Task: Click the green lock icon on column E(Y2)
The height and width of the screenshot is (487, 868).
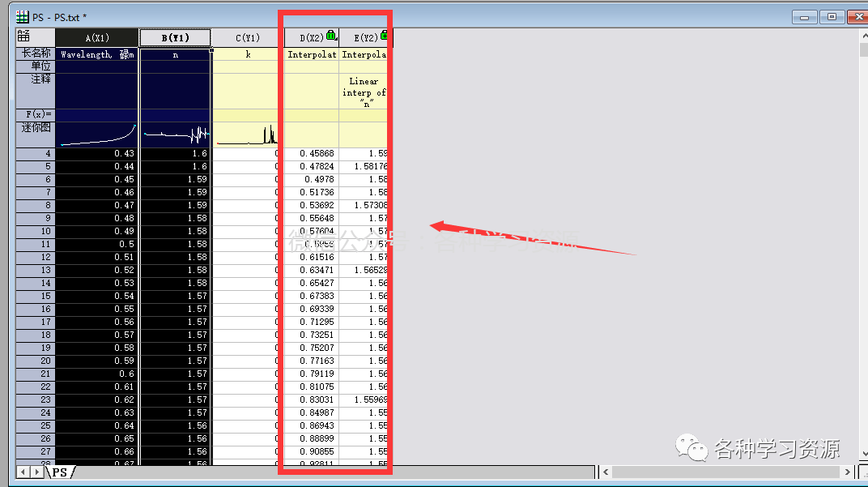Action: pos(383,35)
